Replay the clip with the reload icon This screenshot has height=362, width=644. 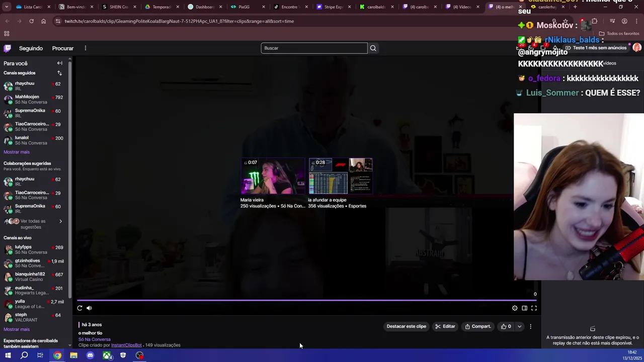[x=79, y=308]
